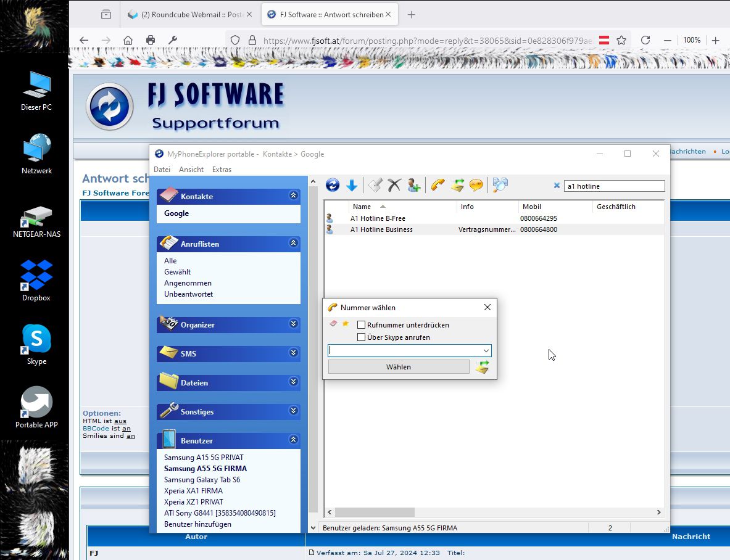Click the delete contact X icon
Viewport: 730px width, 560px height.
[x=394, y=185]
